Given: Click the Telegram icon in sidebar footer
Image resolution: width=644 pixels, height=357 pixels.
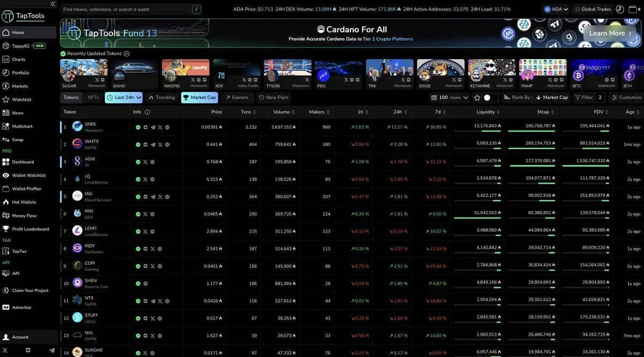Looking at the screenshot, I should coord(52,350).
